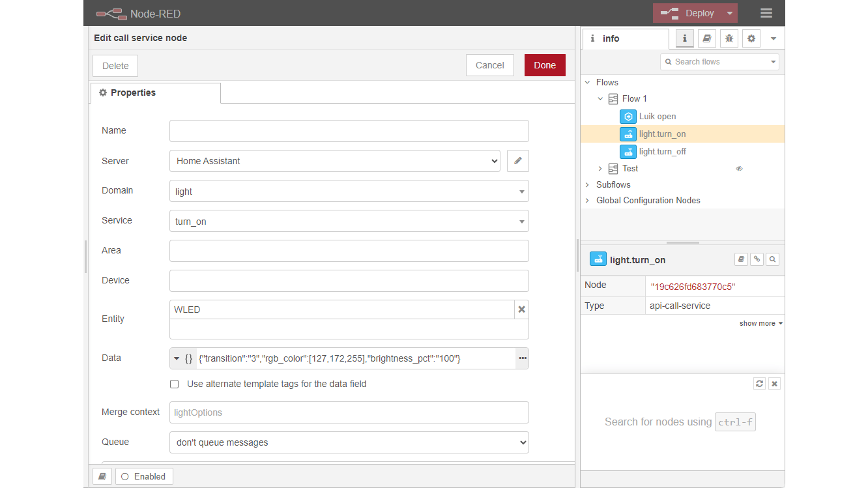
Task: Click the Test flow icon
Action: (x=613, y=169)
